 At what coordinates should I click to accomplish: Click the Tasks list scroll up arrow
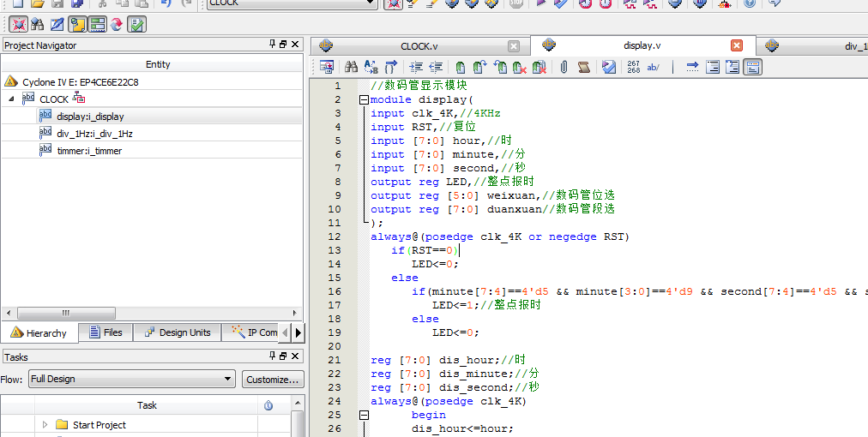click(x=298, y=403)
